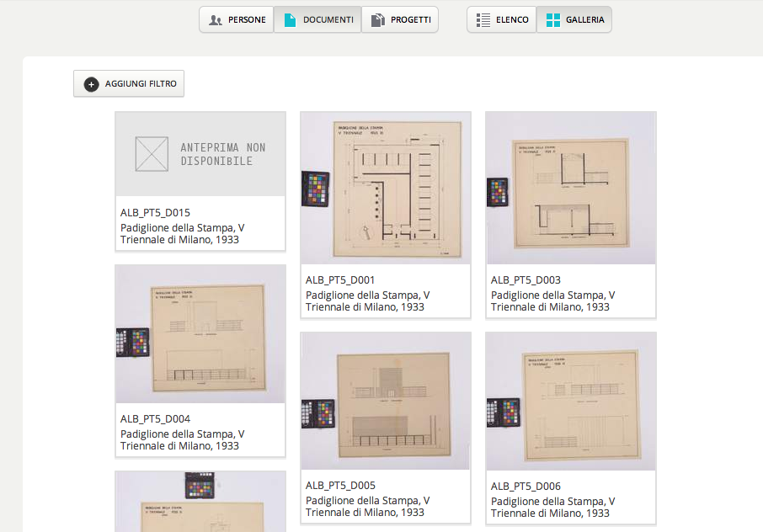Click the blue document icon on Documenti
Image resolution: width=763 pixels, height=532 pixels.
290,20
